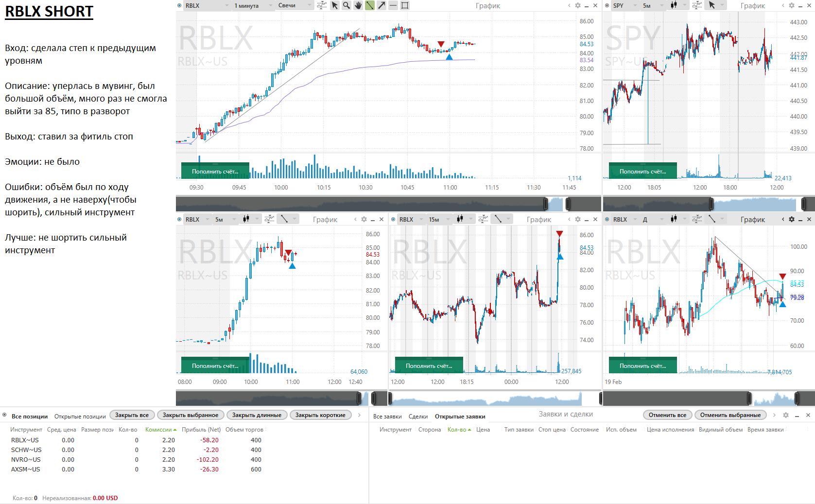815x504 pixels.
Task: Open settings gear of RBLX 15м chart
Action: tap(578, 219)
